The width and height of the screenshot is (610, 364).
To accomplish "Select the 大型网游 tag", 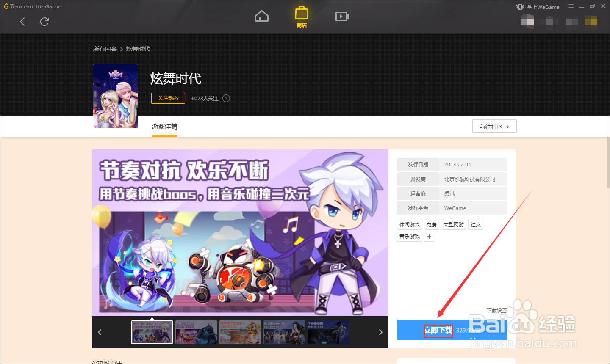I will coord(454,225).
